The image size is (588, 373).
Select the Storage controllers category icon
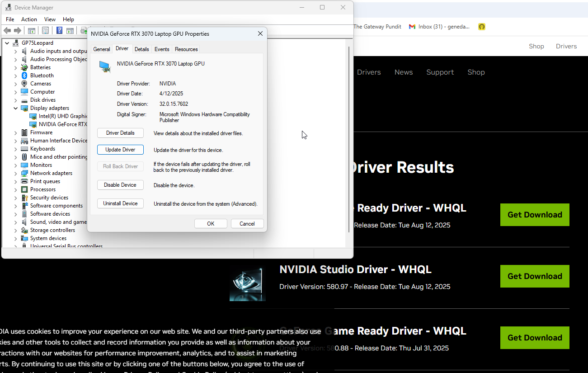(24, 230)
